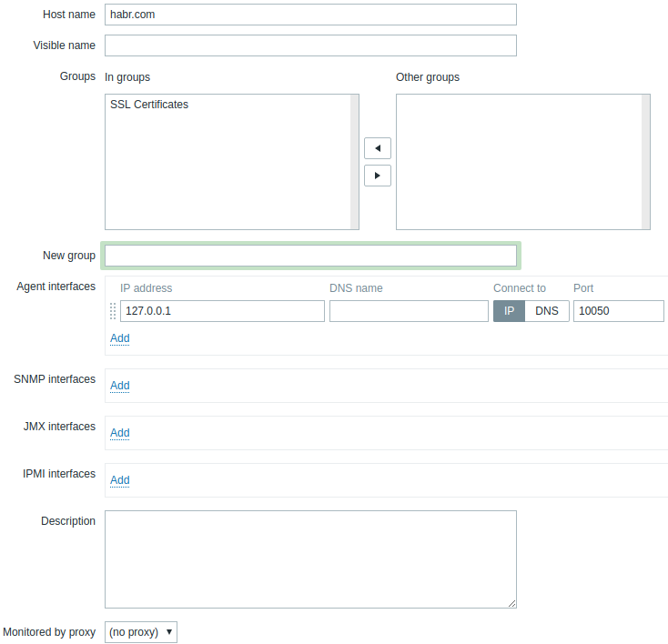Image resolution: width=668 pixels, height=644 pixels.
Task: Click the Other groups list box
Action: (519, 162)
